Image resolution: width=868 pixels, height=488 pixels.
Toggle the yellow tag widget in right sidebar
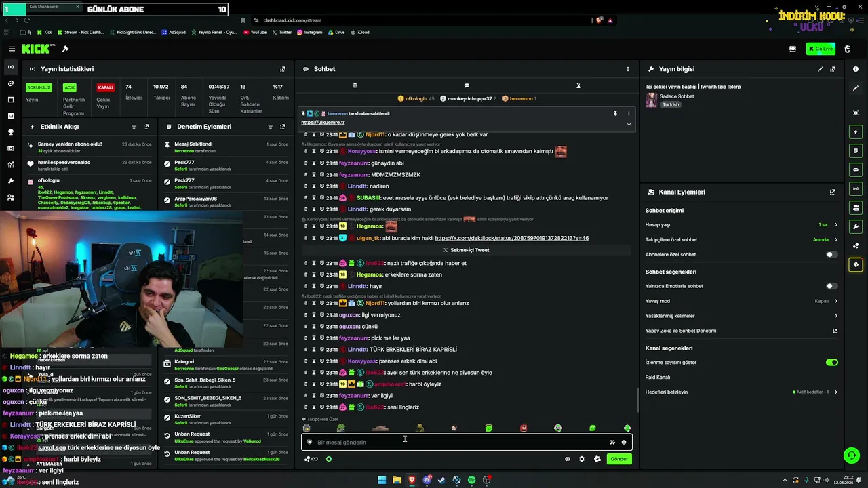point(856,264)
